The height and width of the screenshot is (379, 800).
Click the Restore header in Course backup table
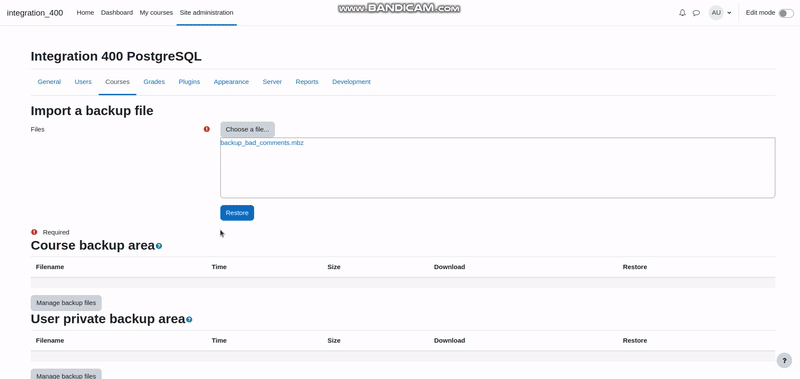[635, 267]
